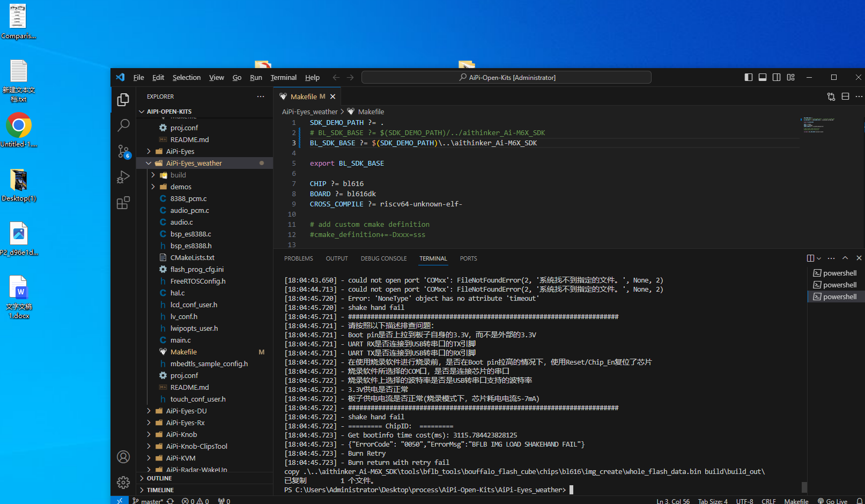
Task: Switch to the PROBLEMS panel tab
Action: tap(299, 258)
